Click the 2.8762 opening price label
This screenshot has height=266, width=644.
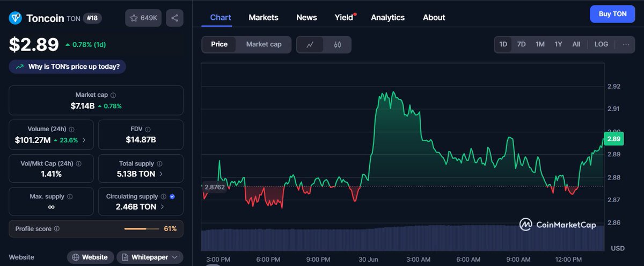(215, 186)
